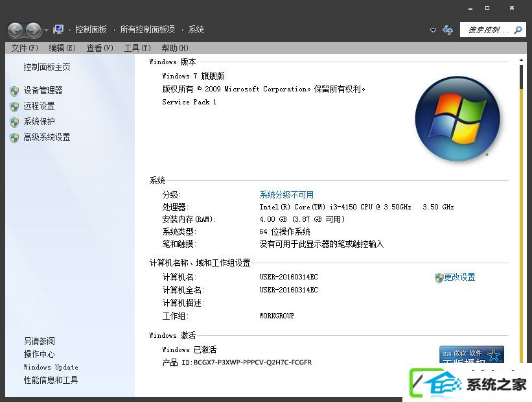
Task: Click the scroll up arrow of the content pane
Action: pyautogui.click(x=521, y=60)
